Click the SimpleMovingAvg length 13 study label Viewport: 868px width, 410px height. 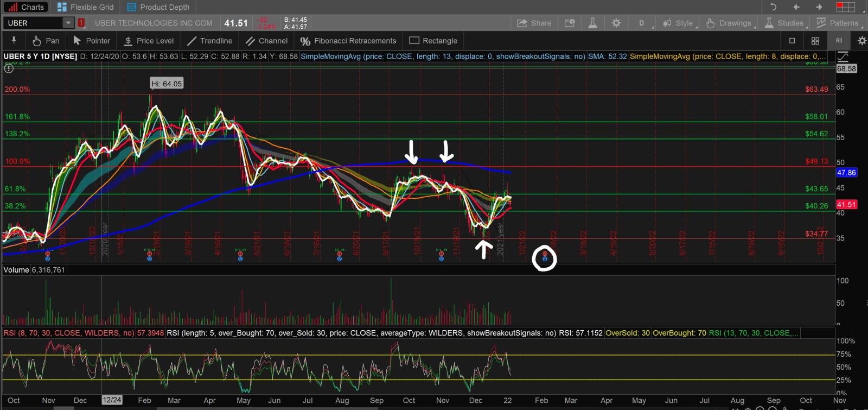[x=443, y=56]
